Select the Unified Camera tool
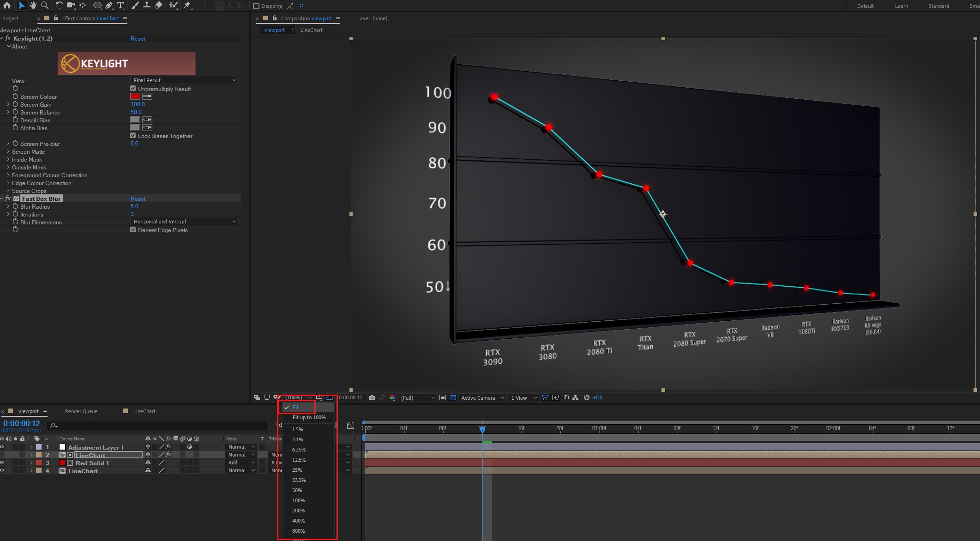This screenshot has width=980, height=541. click(x=71, y=6)
